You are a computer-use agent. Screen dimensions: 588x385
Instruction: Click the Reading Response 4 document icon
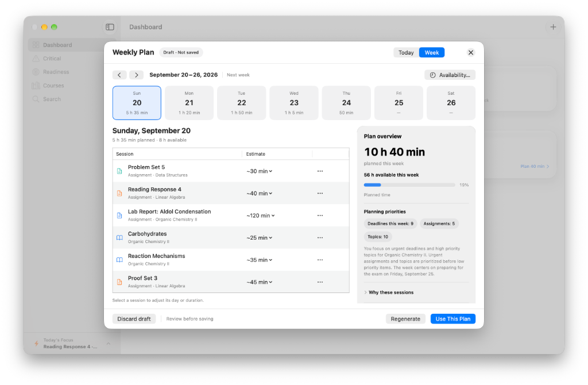pyautogui.click(x=119, y=193)
